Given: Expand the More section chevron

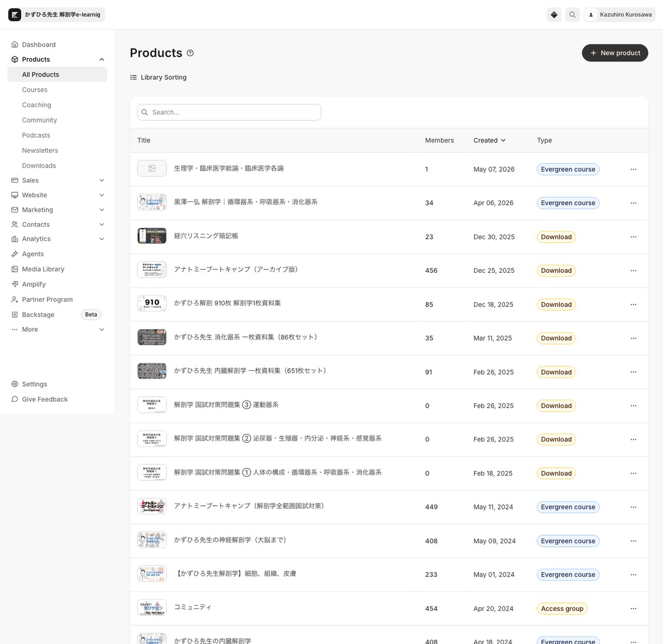Looking at the screenshot, I should pos(102,329).
